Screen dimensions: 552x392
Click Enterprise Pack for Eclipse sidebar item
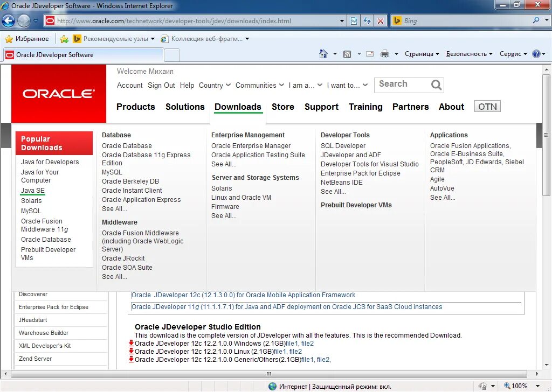point(53,307)
